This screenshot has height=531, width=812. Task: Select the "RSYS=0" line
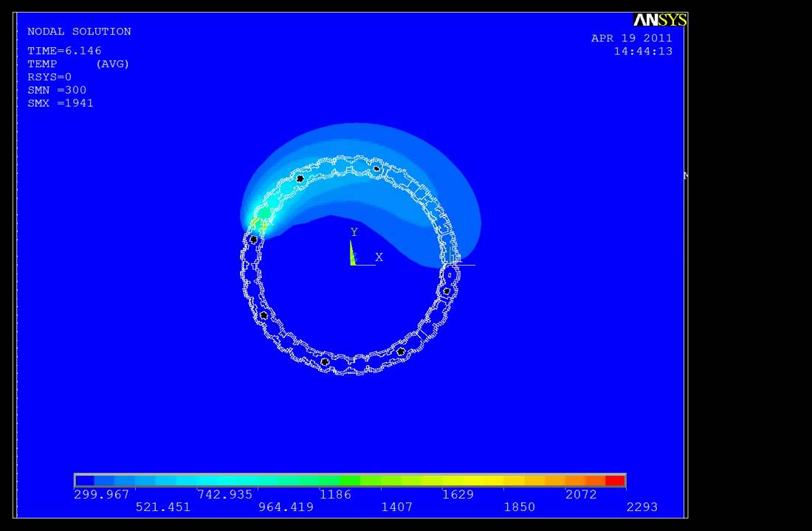[49, 77]
